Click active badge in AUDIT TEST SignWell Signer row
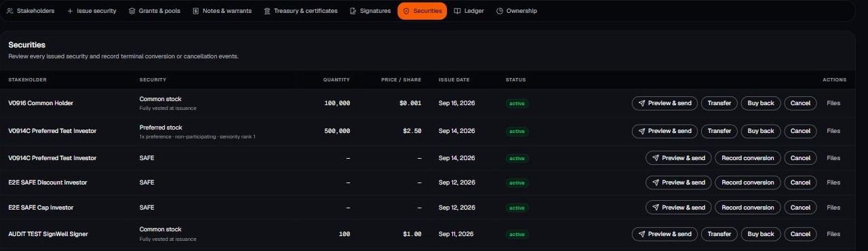Screen dimensions: 868x251 [x=517, y=234]
